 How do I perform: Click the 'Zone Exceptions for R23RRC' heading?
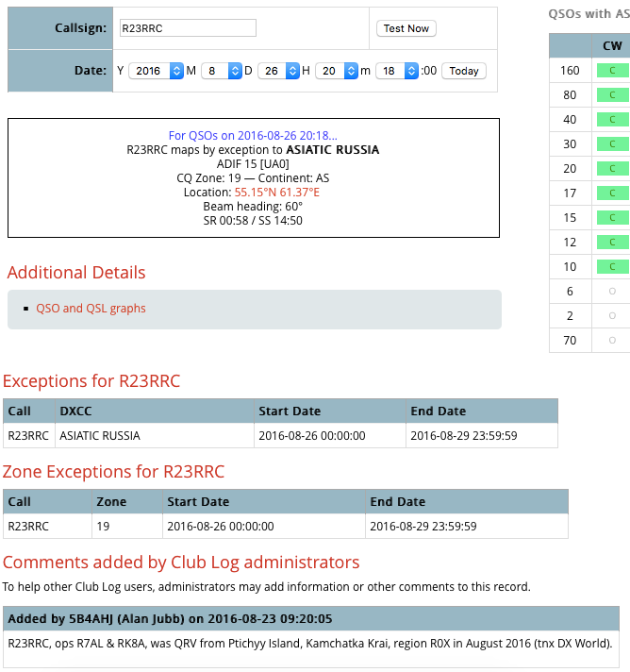point(113,472)
